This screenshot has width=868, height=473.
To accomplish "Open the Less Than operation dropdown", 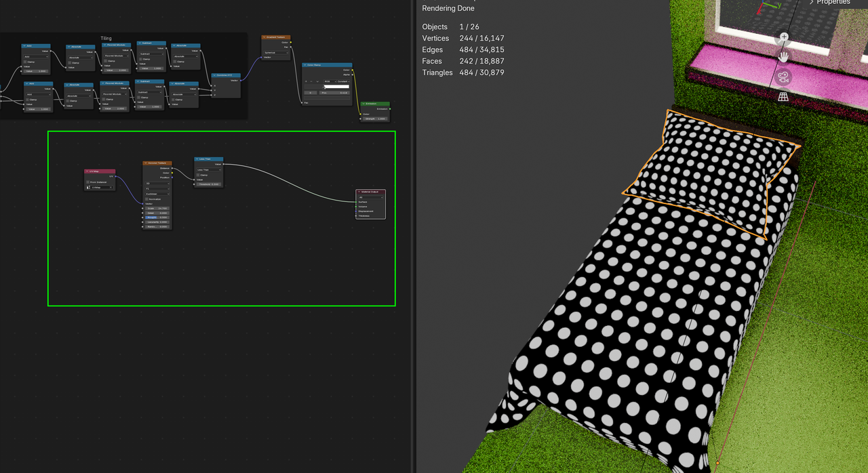I will pos(208,169).
